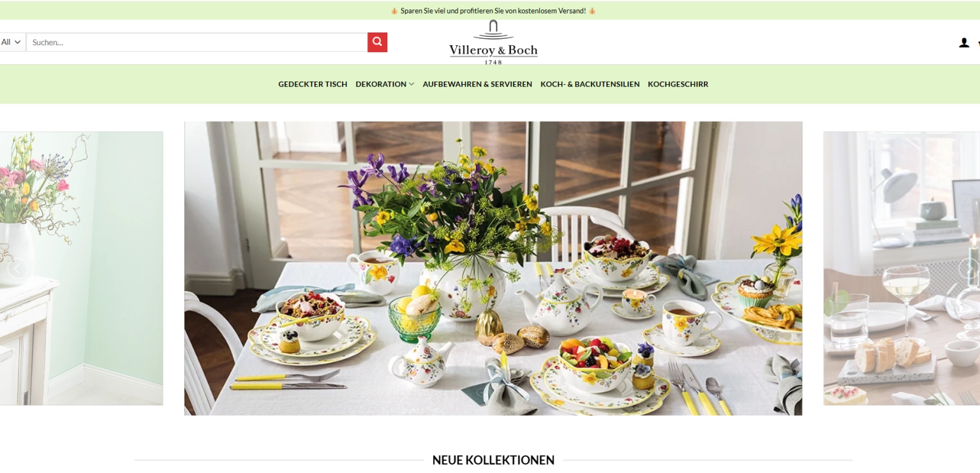Select Aufbewahren & Servieren in navigation
The image size is (980, 473).
pyautogui.click(x=477, y=84)
